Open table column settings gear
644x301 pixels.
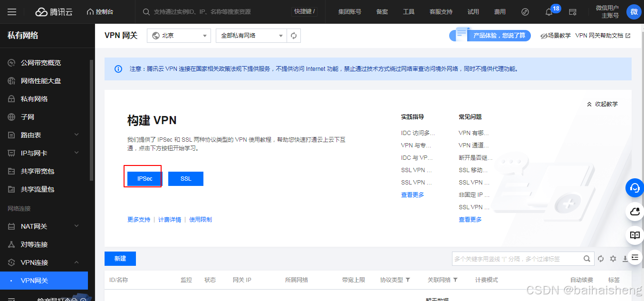(613, 259)
